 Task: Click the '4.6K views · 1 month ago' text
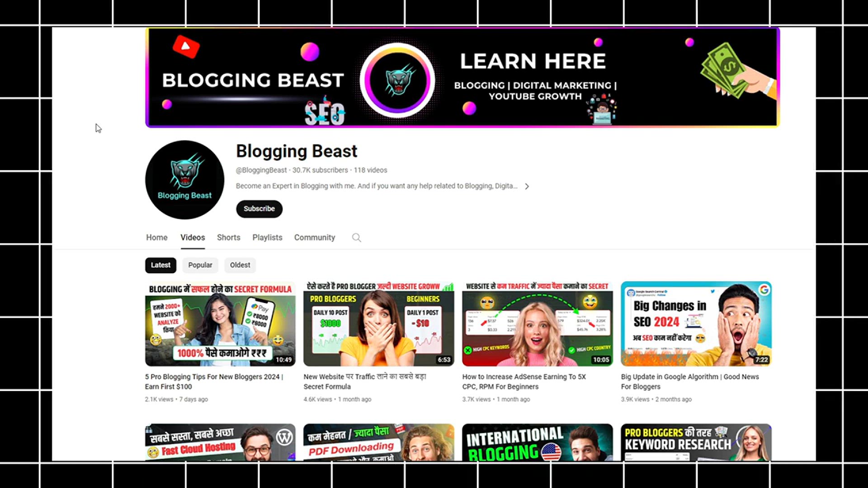337,399
